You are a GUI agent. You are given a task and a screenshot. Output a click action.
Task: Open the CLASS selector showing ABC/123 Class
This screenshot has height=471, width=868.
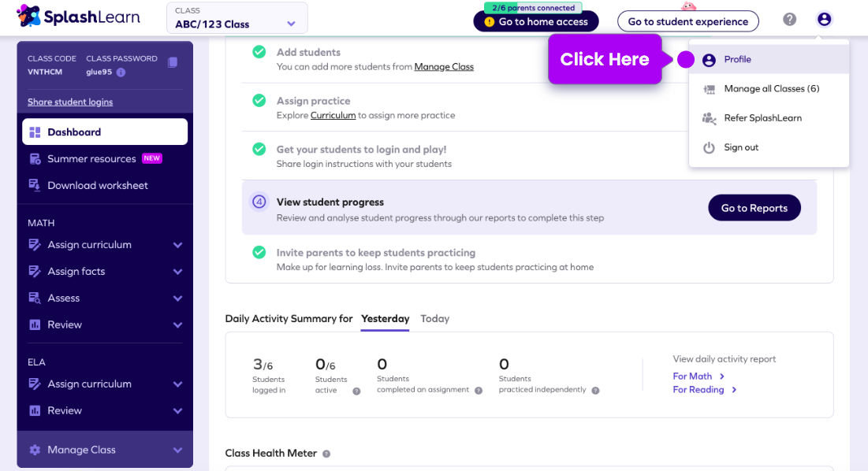click(x=237, y=17)
